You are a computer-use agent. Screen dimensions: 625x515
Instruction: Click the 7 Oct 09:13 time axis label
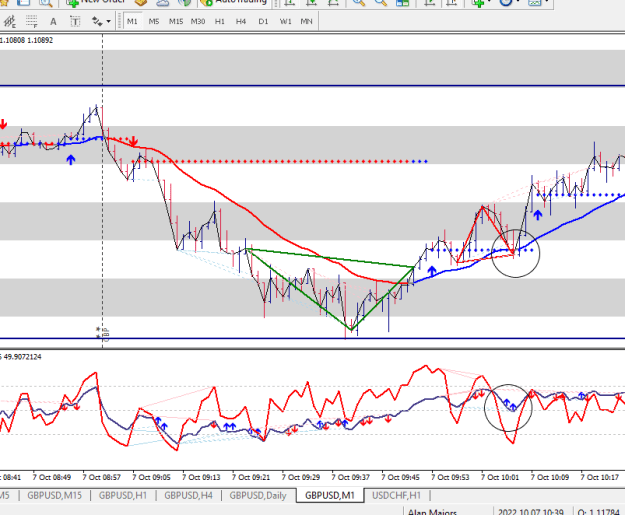(x=201, y=477)
